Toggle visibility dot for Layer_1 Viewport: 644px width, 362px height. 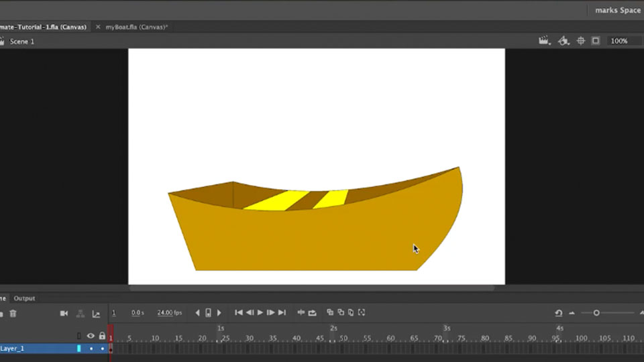[91, 349]
